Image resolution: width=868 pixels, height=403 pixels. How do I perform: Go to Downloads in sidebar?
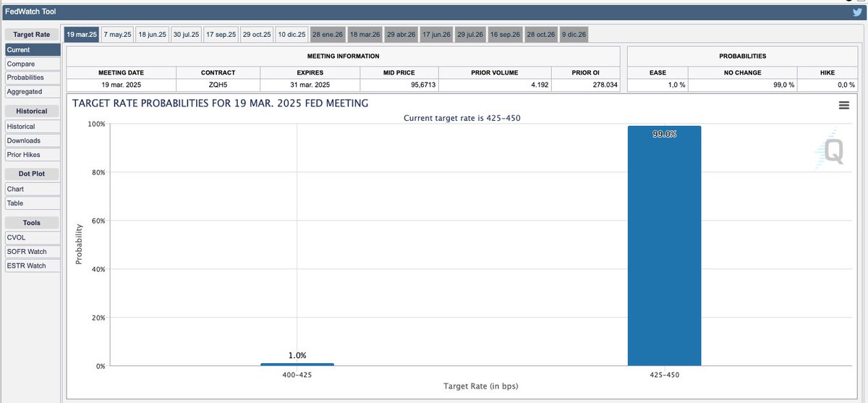pos(32,140)
